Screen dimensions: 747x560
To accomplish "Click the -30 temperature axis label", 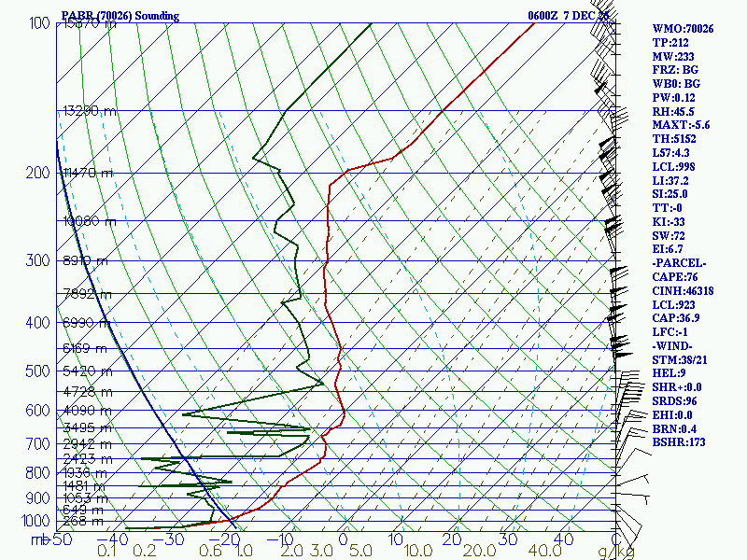I will point(169,539).
